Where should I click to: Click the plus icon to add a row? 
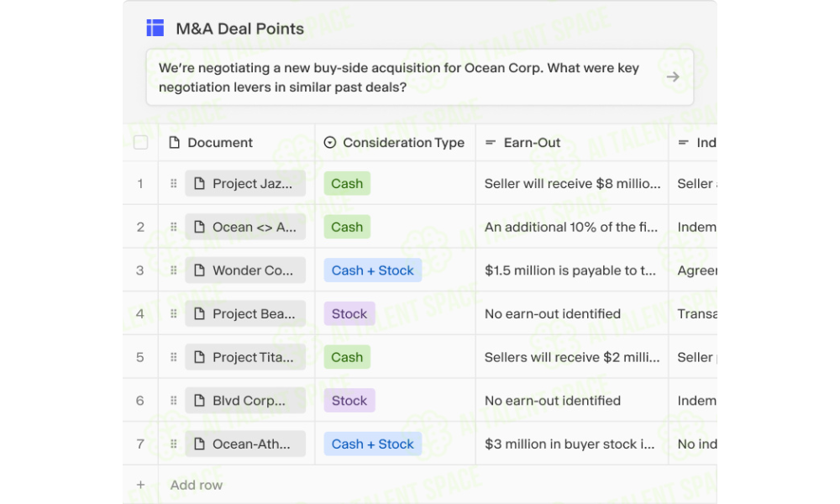(140, 485)
